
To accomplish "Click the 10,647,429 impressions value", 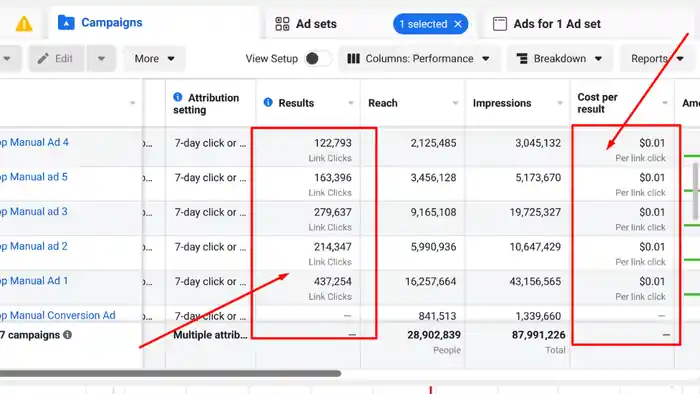I will 535,247.
